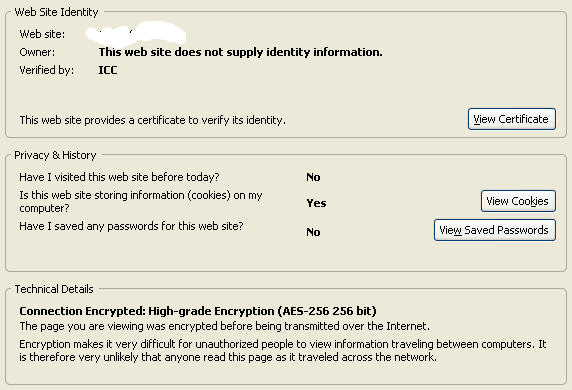
Task: Click the View Cookies button
Action: pos(518,201)
